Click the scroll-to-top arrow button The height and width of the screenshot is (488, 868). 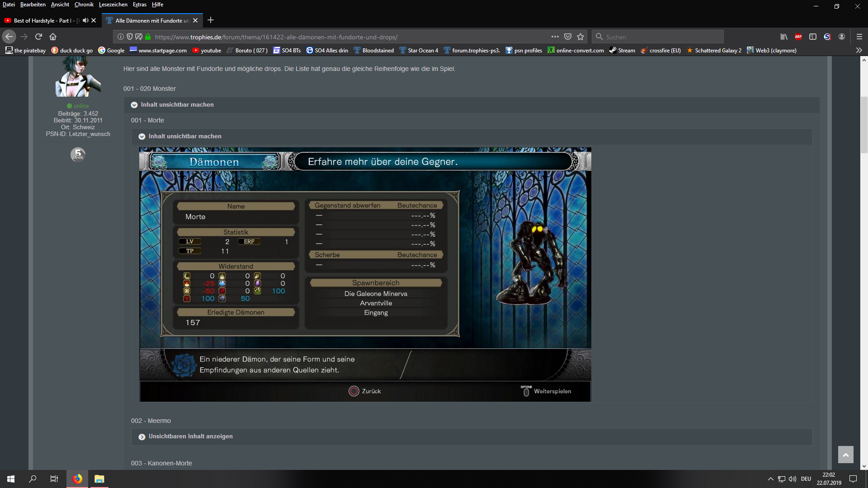pyautogui.click(x=845, y=455)
